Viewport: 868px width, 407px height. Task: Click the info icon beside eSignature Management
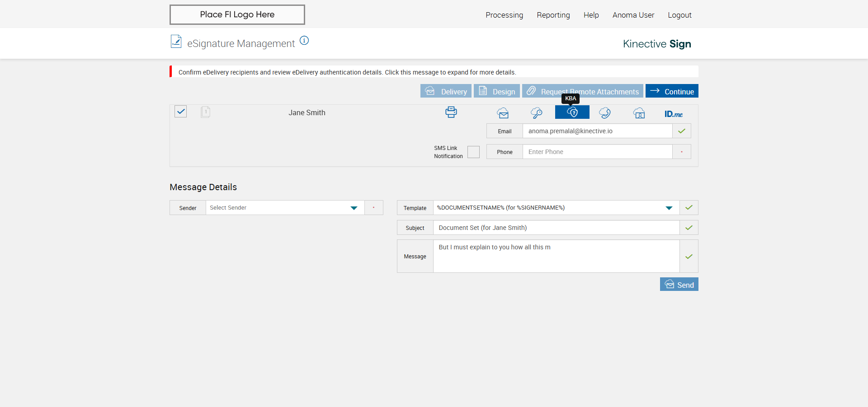tap(304, 41)
